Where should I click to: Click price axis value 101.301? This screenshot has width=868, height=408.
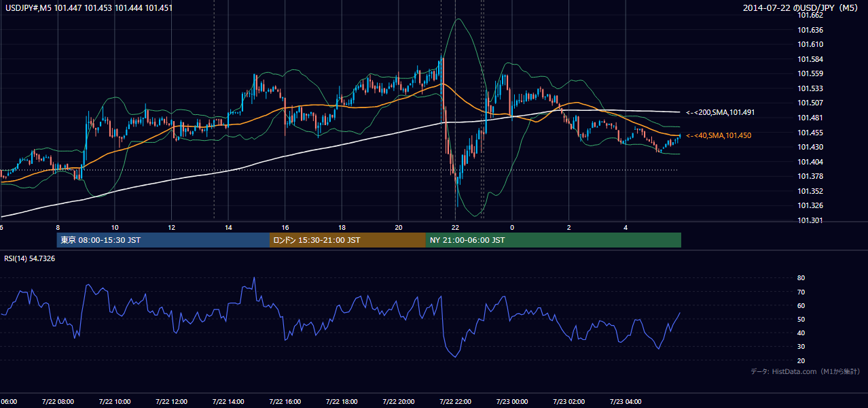(810, 220)
